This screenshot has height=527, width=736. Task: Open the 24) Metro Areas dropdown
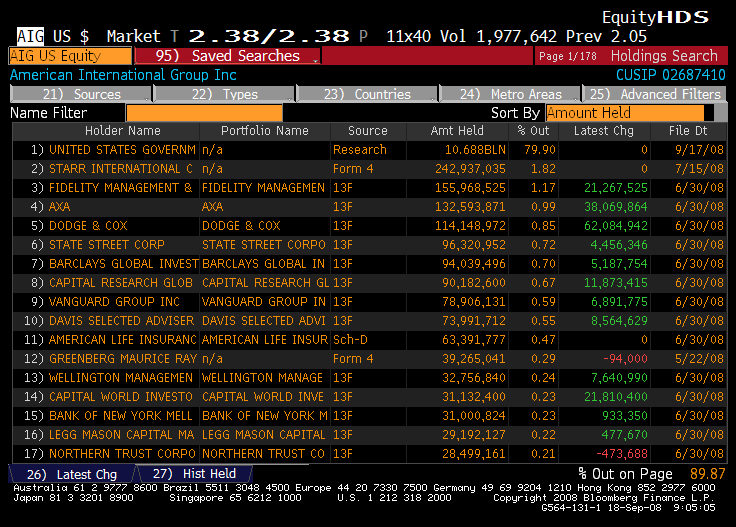coord(510,94)
